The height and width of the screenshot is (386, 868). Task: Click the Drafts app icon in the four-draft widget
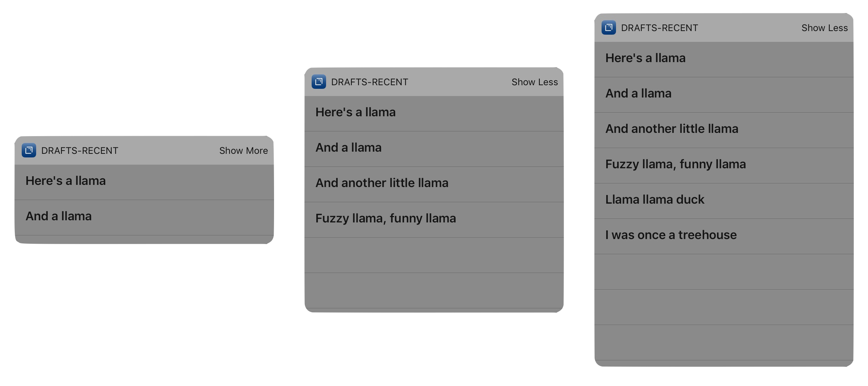(319, 82)
